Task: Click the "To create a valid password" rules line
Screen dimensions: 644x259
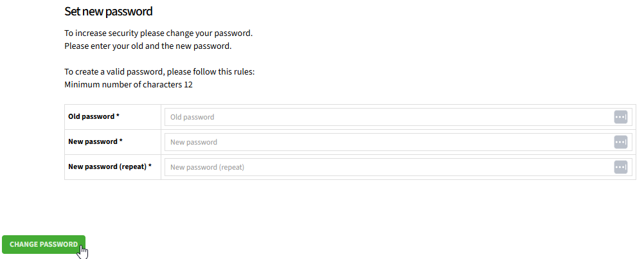Action: pyautogui.click(x=160, y=72)
